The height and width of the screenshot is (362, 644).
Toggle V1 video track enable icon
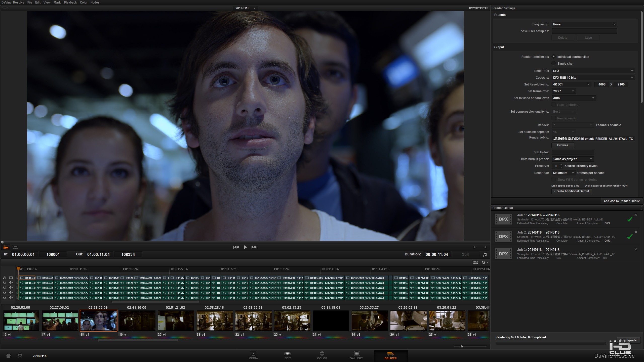point(11,278)
